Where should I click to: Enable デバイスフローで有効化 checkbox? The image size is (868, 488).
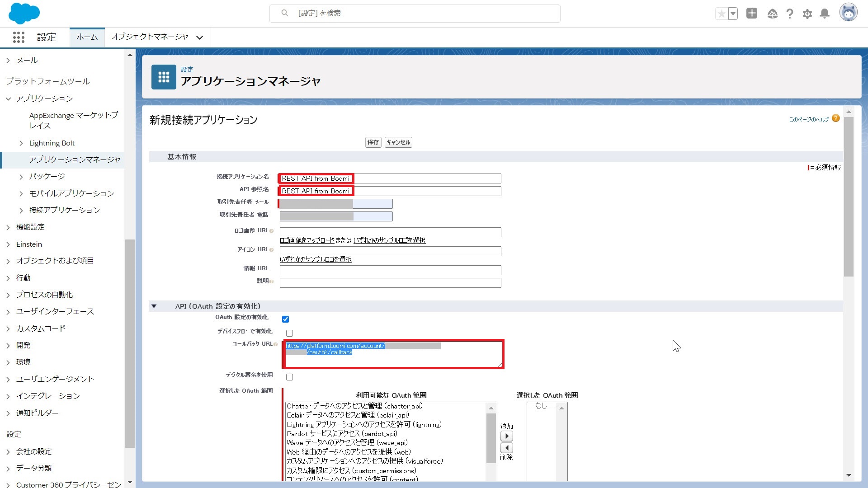click(289, 333)
